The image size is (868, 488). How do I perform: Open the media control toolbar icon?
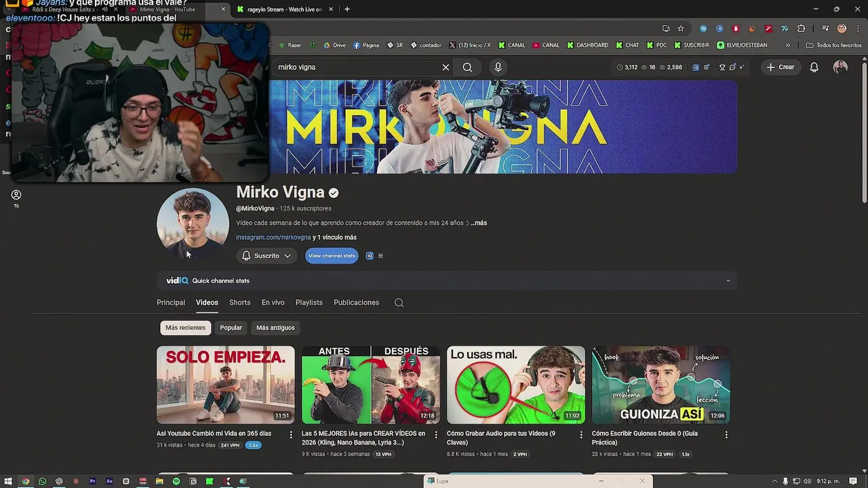(x=825, y=28)
